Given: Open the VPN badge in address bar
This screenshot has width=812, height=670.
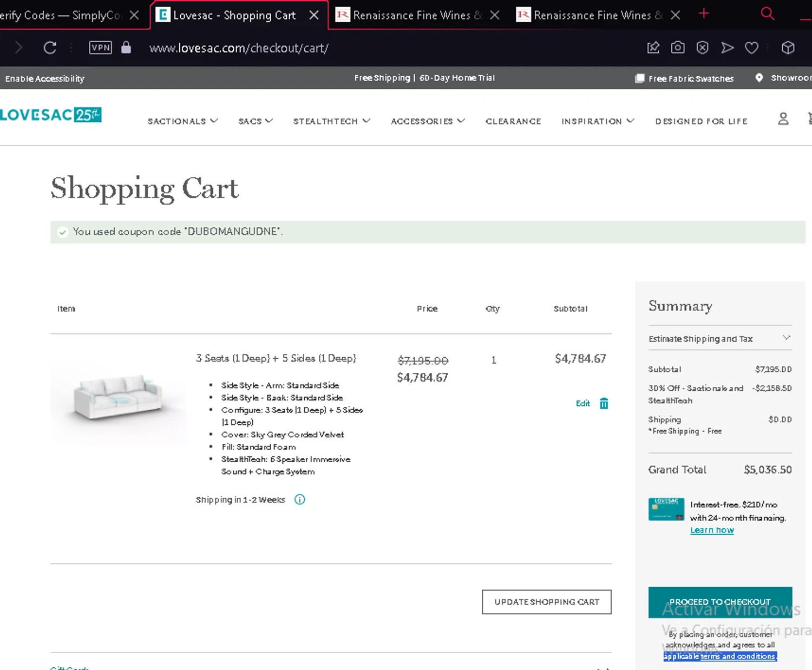Looking at the screenshot, I should point(101,48).
